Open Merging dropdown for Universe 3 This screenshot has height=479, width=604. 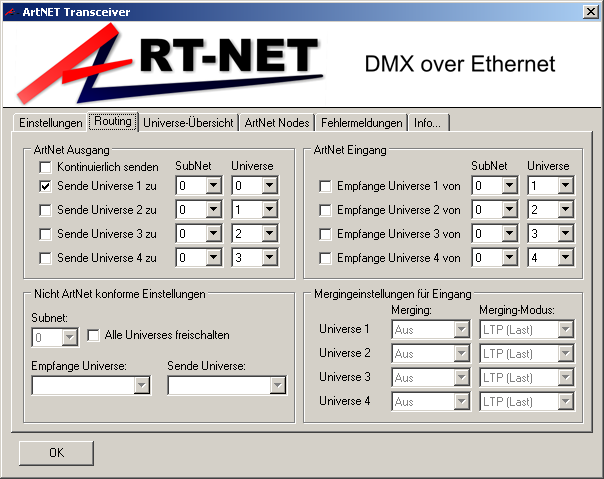click(431, 378)
